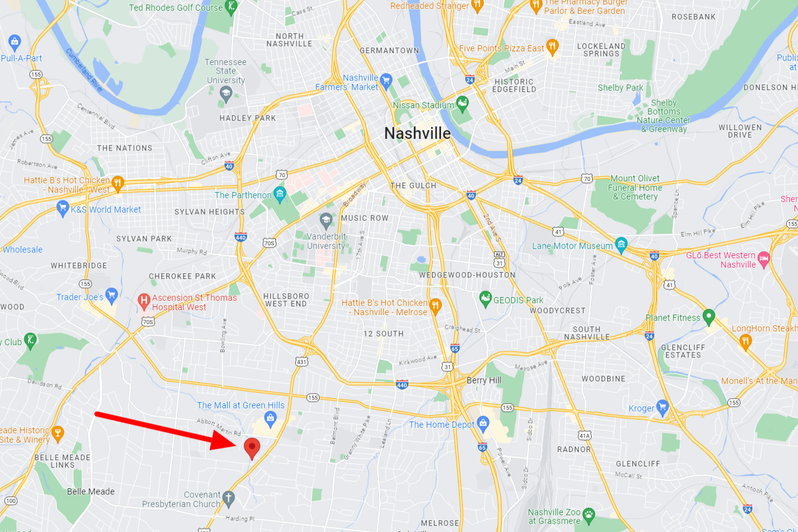
Task: Open The Home Depot shopping icon
Action: [483, 423]
